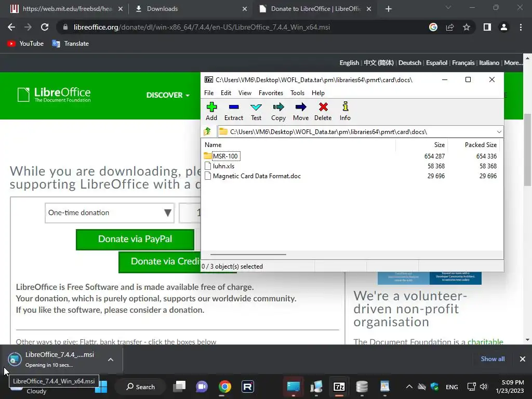Click the 7-Zip horizontal scrollbar
Viewport: 532px width, 399px height.
pos(248,254)
